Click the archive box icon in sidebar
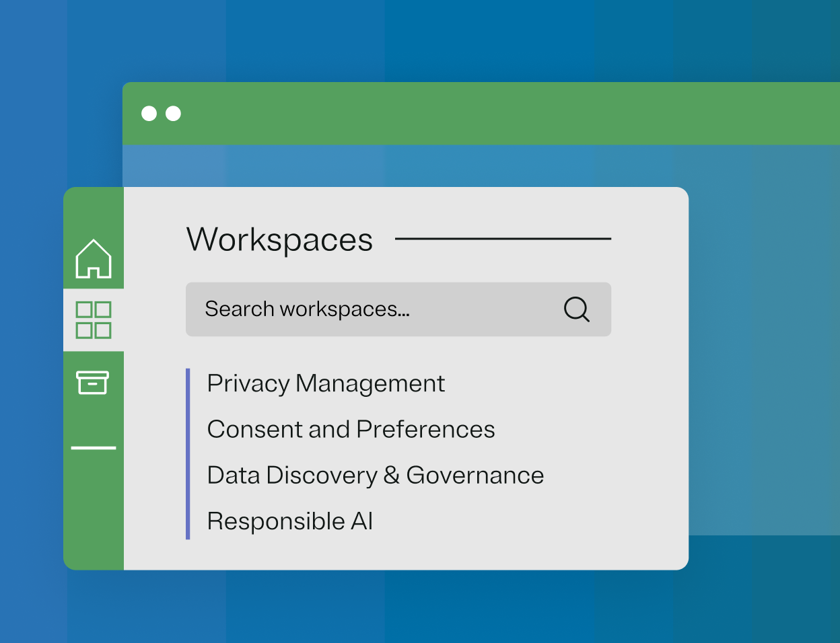Viewport: 840px width, 643px height. point(94,382)
